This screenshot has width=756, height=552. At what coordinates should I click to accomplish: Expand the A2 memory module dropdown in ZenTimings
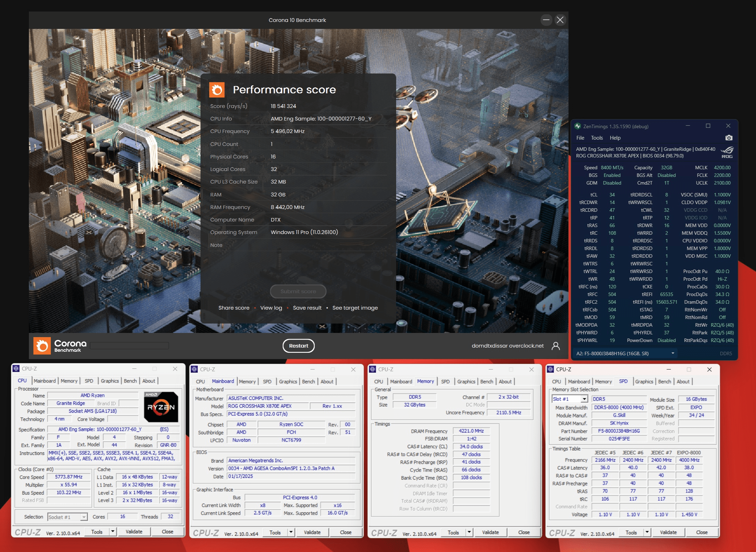coord(673,353)
